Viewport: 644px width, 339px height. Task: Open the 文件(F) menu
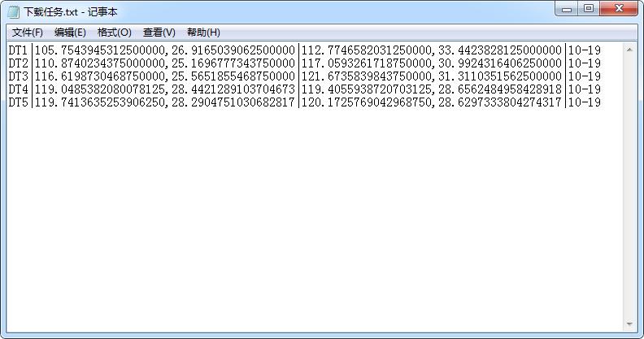[27, 33]
